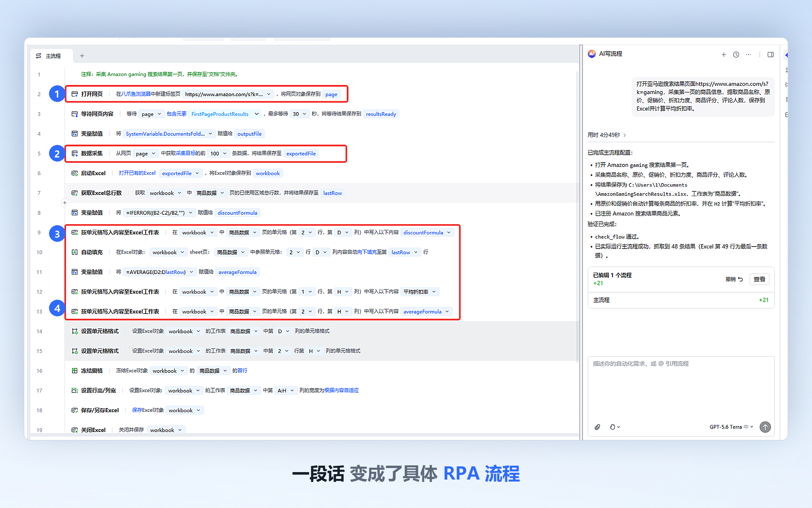This screenshot has height=508, width=812.
Task: Click the 打开网页 step icon
Action: pyautogui.click(x=74, y=94)
